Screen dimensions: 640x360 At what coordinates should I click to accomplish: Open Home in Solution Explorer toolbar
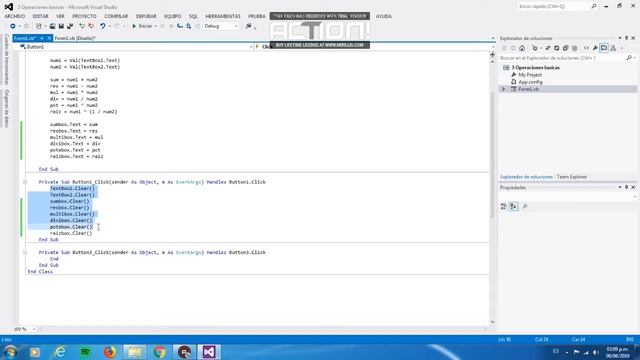522,48
